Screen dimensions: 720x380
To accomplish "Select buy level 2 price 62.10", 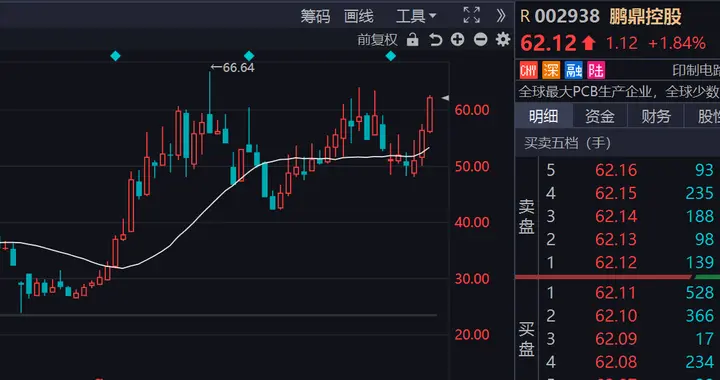I will click(616, 316).
